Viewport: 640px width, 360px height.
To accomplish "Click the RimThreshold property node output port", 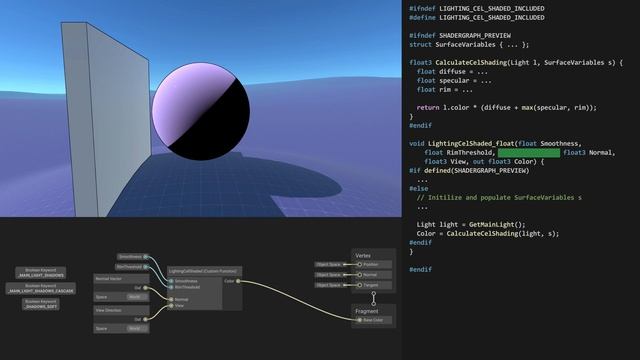I will (x=146, y=267).
